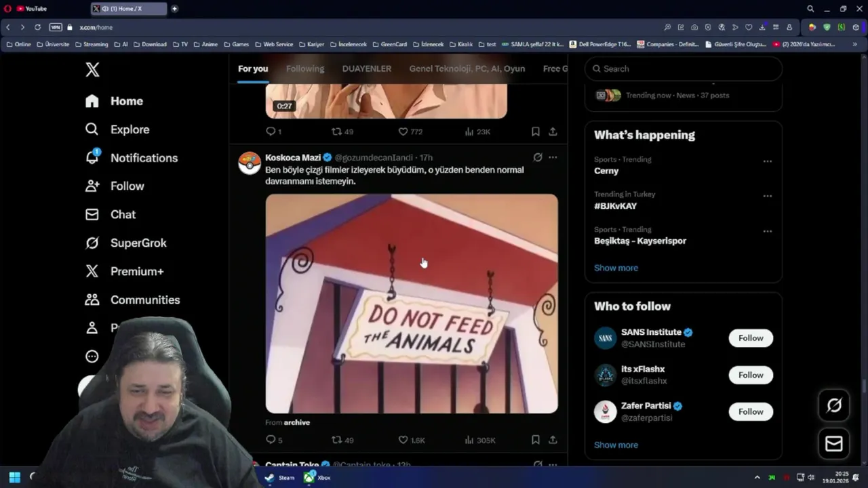Open the Windows Start menu
The width and height of the screenshot is (868, 488).
coord(14,477)
